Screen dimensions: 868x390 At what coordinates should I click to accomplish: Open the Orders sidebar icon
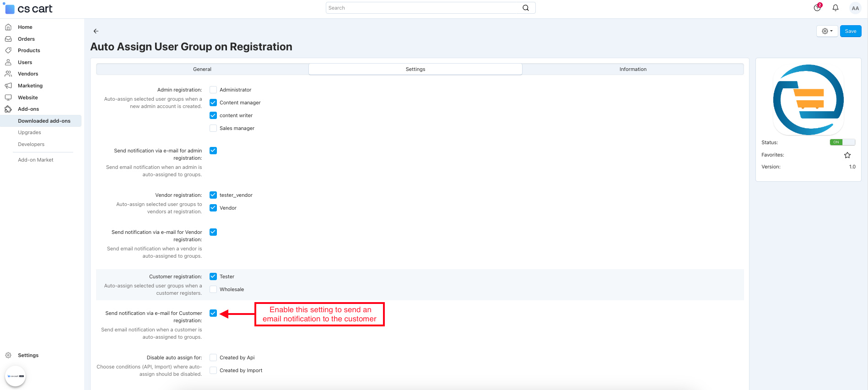(x=8, y=39)
